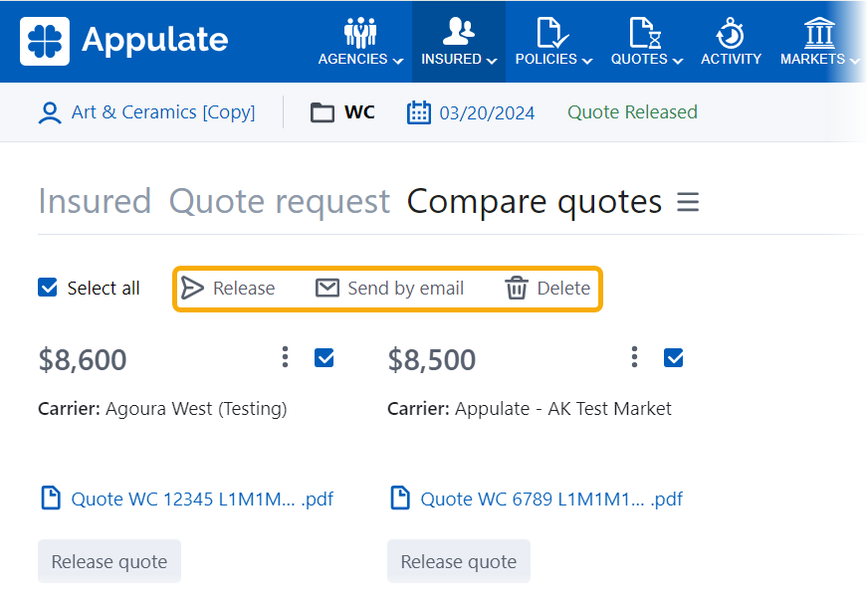Open three-dot menu for $8,600 quote
Viewport: 868px width, 602px height.
click(285, 357)
